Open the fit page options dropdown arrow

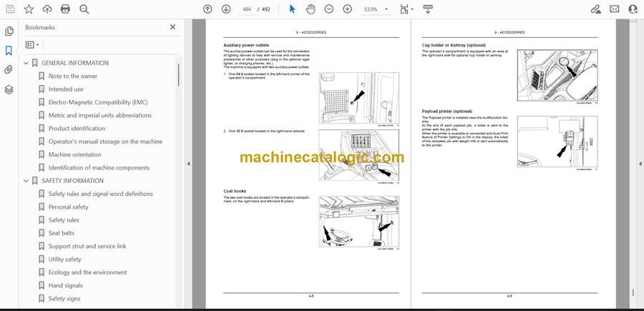412,9
